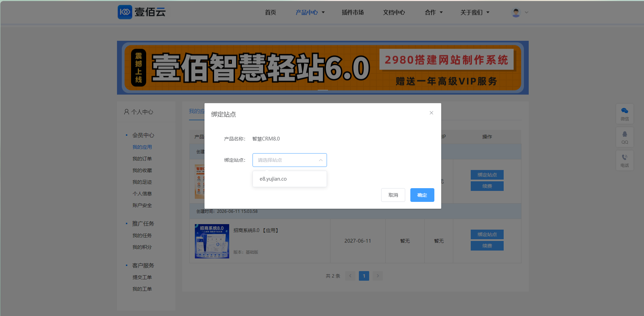
Task: Go to next page arrow
Action: tap(378, 276)
